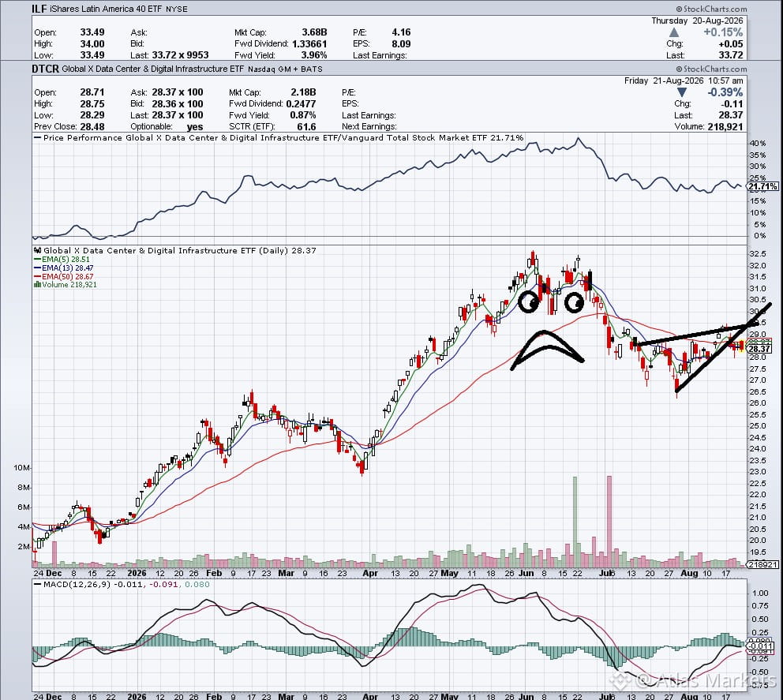Image resolution: width=783 pixels, height=700 pixels.
Task: Select ILF High value 34.00
Action: pos(92,44)
